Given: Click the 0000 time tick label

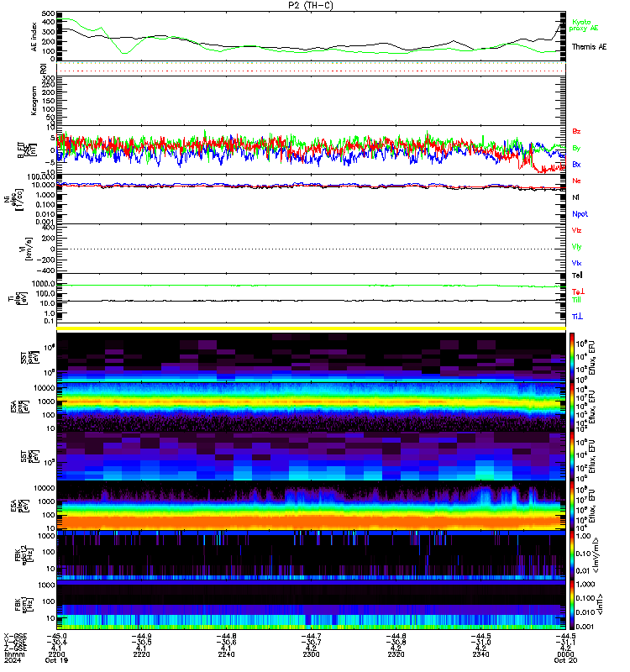Looking at the screenshot, I should 565,654.
